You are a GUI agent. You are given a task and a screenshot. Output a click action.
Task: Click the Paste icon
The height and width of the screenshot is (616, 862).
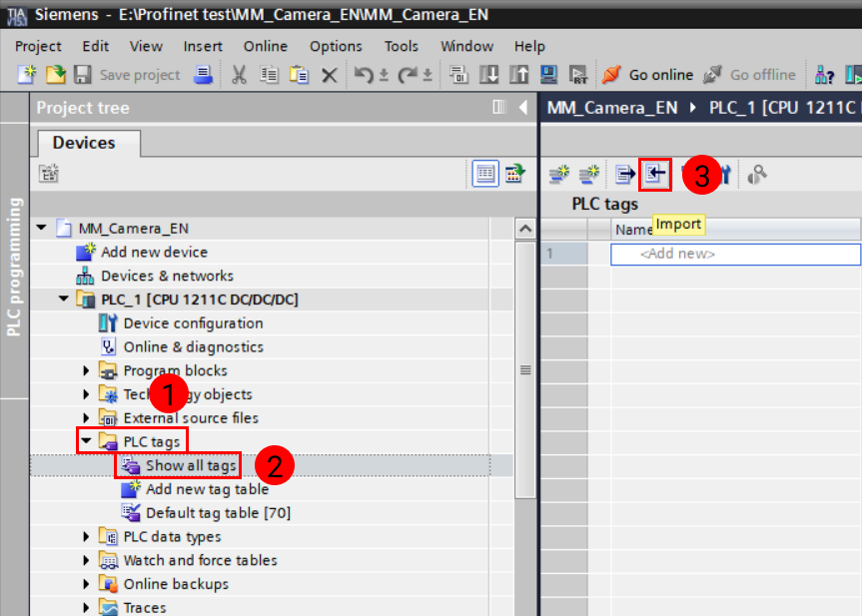point(299,74)
